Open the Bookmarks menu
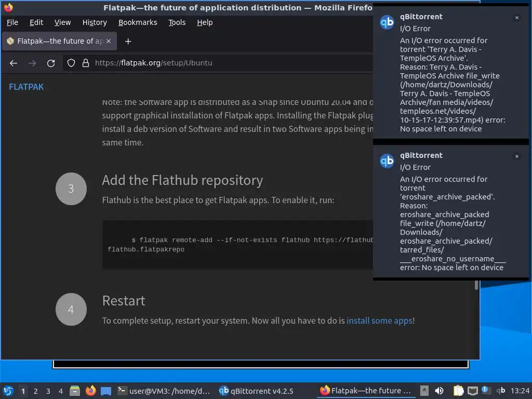The height and width of the screenshot is (399, 532). [x=137, y=22]
